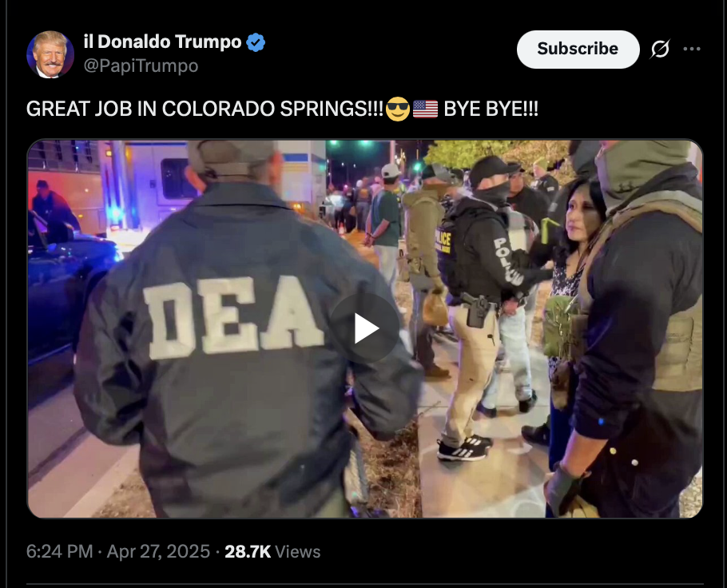
Task: Click the "BYE BYE!!!" text
Action: (491, 109)
